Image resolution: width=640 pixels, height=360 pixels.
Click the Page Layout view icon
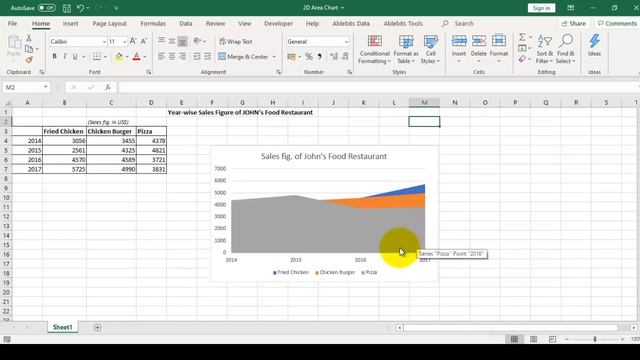point(533,339)
